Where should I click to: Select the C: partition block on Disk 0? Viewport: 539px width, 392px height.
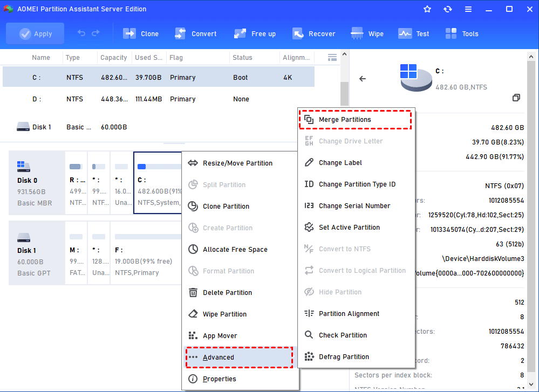pyautogui.click(x=158, y=183)
